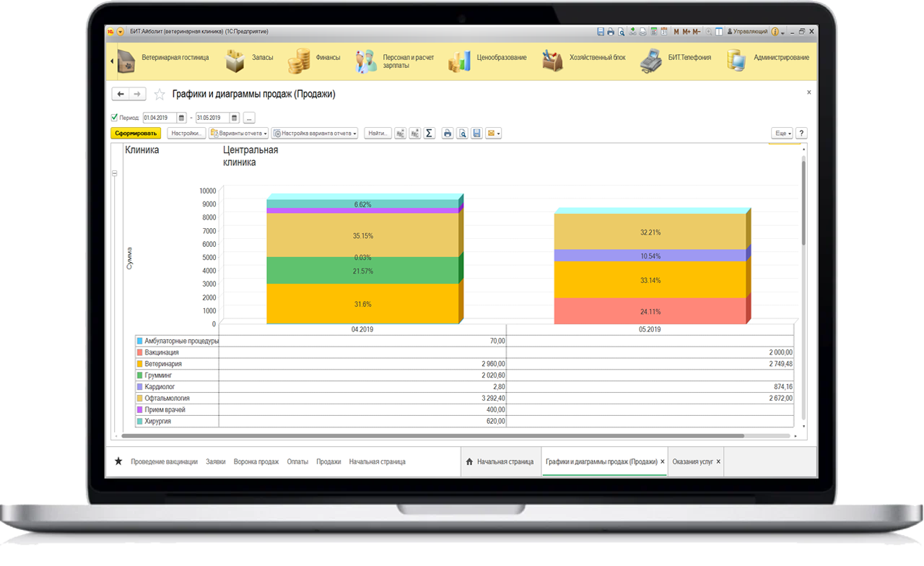This screenshot has height=566, width=924.
Task: Toggle the Период checkbox
Action: (115, 118)
